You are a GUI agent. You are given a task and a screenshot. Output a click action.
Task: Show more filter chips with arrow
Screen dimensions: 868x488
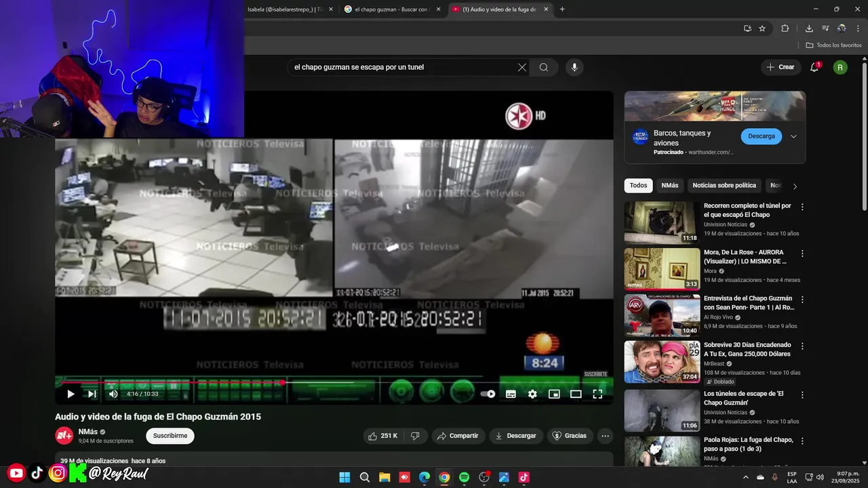pyautogui.click(x=795, y=186)
